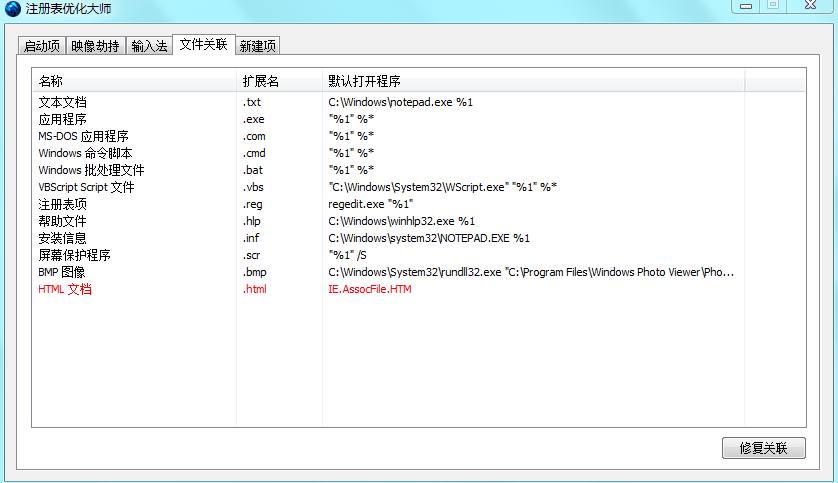Click the .hlp extension cell
The width and height of the screenshot is (838, 483).
point(252,221)
